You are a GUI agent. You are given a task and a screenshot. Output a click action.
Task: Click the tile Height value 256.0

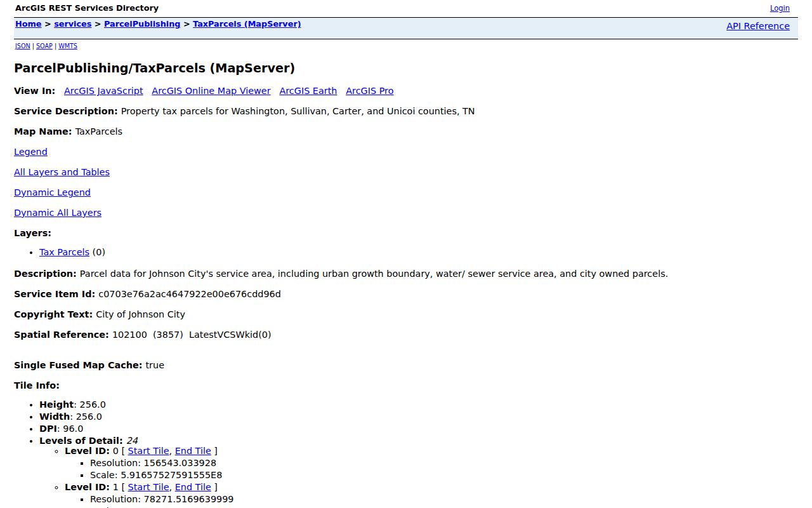[93, 404]
